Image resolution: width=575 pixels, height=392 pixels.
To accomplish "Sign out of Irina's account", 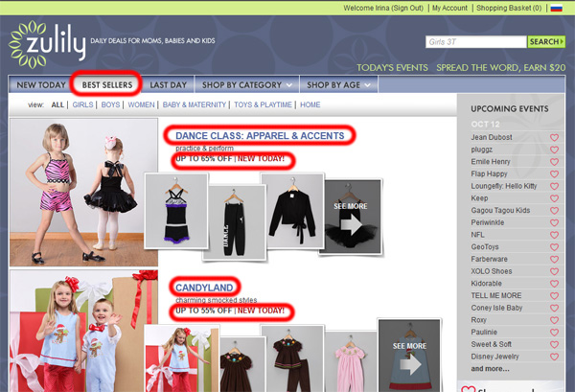I will coord(407,8).
